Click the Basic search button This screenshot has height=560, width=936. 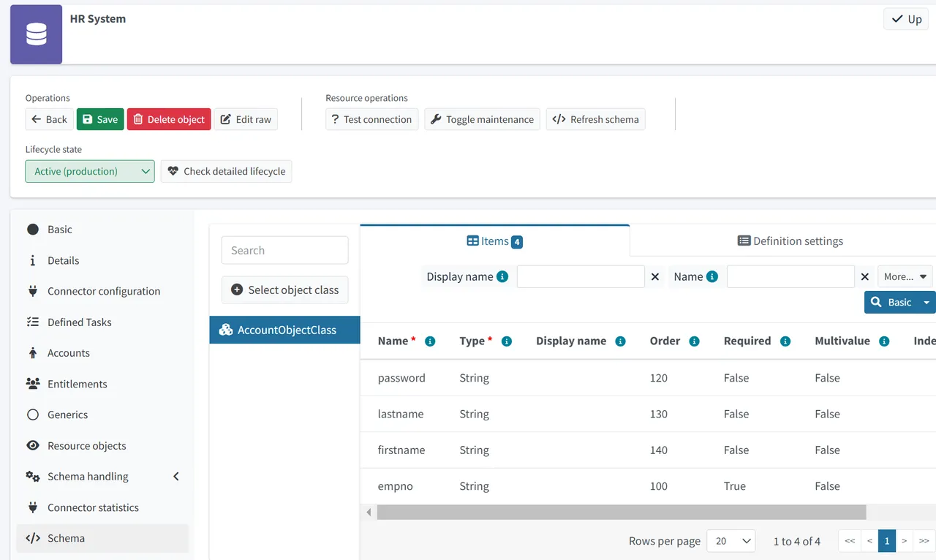(x=892, y=302)
